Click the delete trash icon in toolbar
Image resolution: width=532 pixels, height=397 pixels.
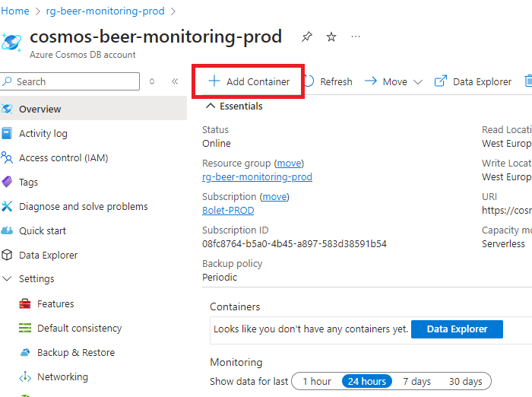click(528, 81)
